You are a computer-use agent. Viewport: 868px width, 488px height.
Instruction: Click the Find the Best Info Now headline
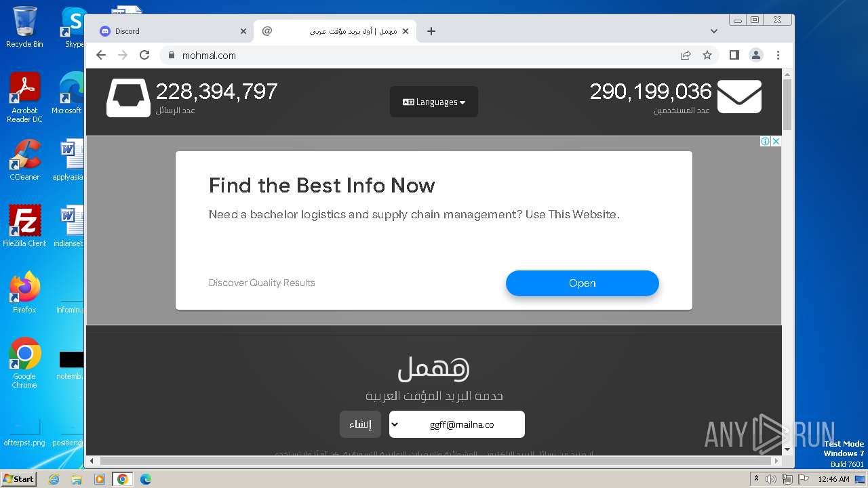click(x=322, y=185)
